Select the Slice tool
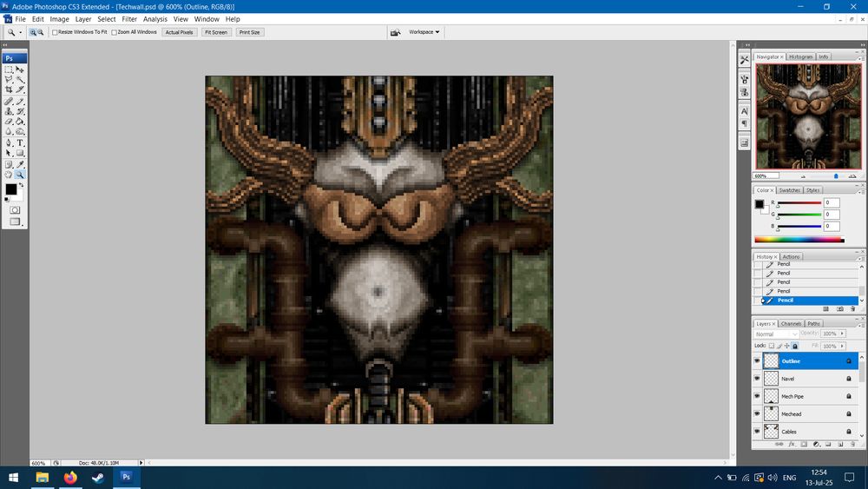The image size is (868, 489). tap(20, 89)
